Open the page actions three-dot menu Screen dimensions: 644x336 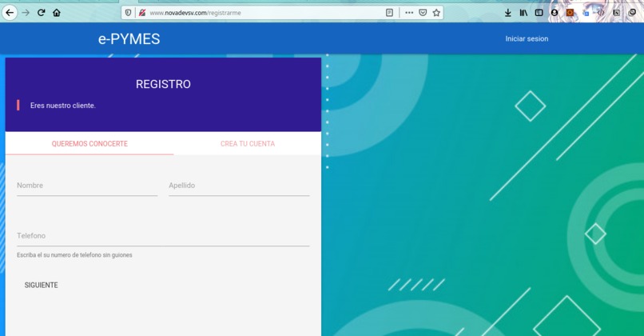(409, 13)
